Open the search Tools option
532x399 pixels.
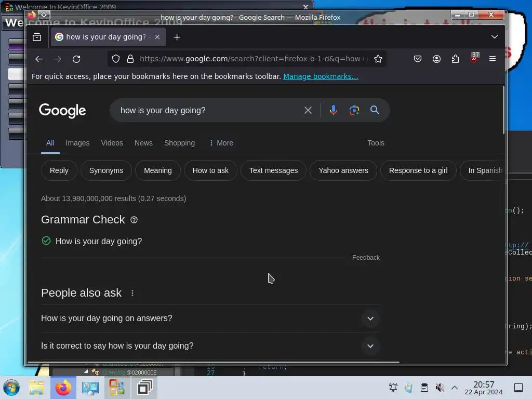click(376, 143)
